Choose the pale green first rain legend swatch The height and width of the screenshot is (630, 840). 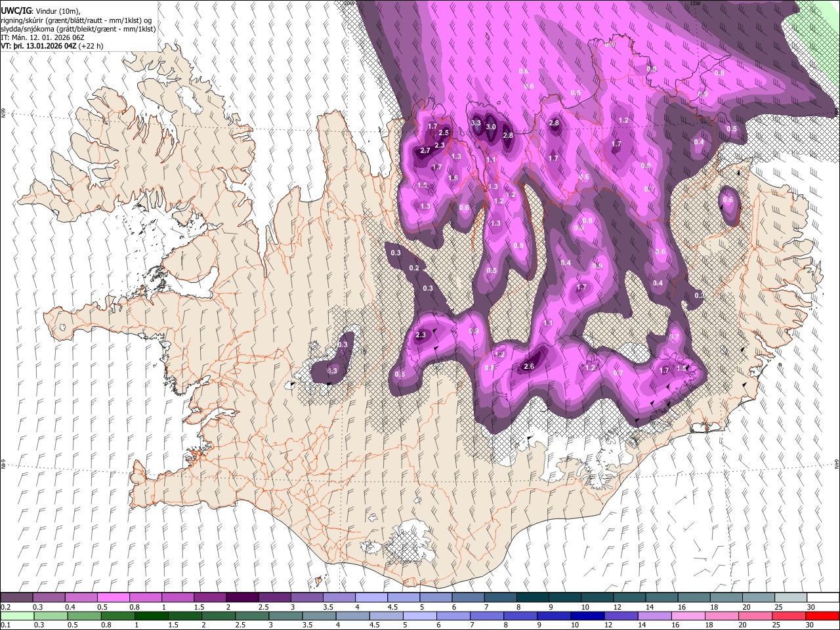point(17,616)
